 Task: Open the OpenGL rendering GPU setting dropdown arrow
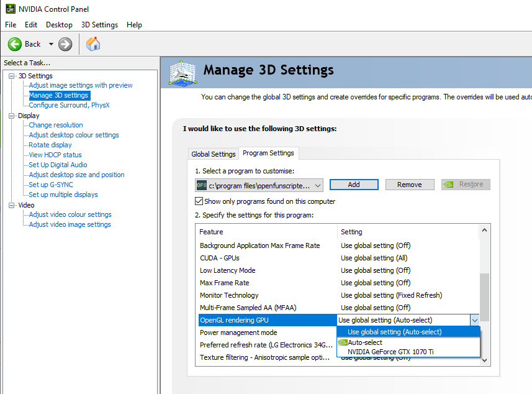click(475, 320)
